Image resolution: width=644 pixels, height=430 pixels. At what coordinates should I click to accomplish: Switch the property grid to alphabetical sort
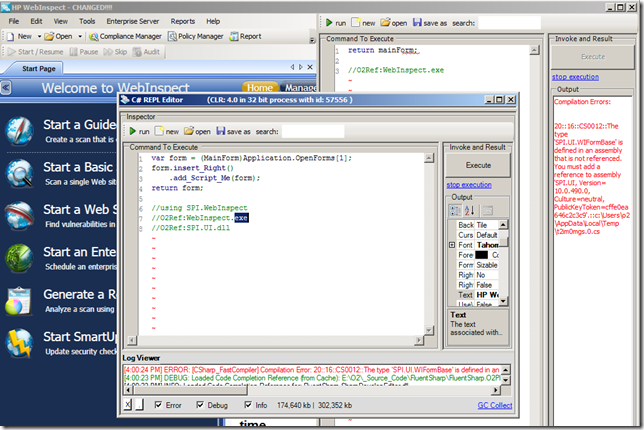tap(470, 210)
